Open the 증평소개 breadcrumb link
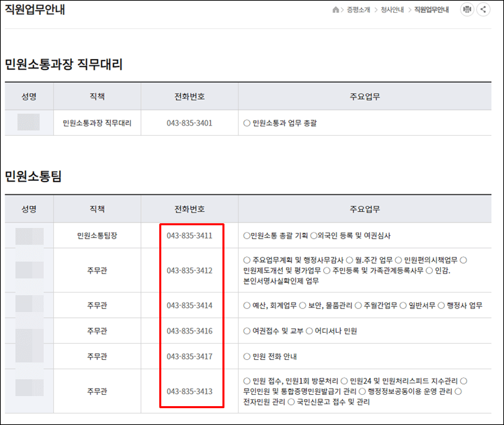 (x=358, y=9)
